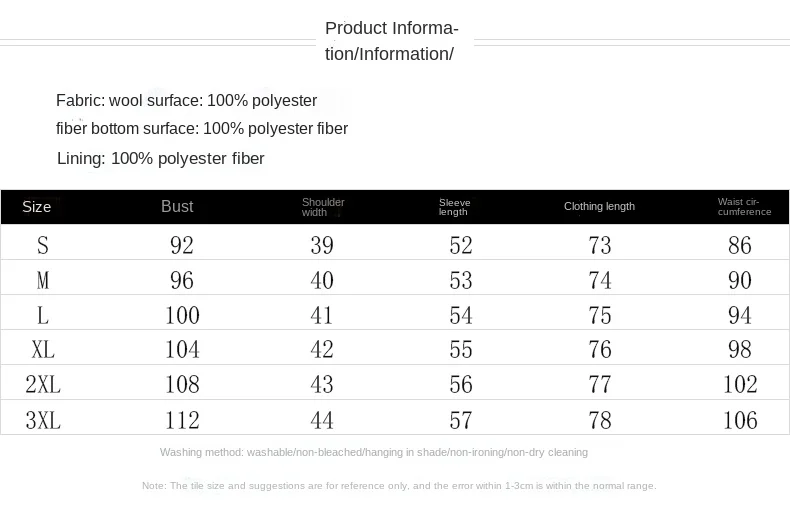
Task: Click the 3XL size row label
Action: tap(43, 420)
